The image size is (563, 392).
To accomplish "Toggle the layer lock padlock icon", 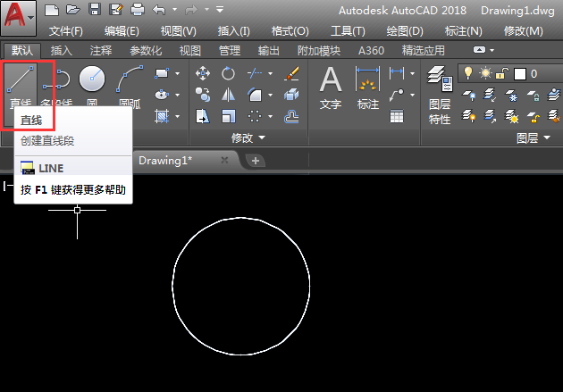I will (501, 73).
